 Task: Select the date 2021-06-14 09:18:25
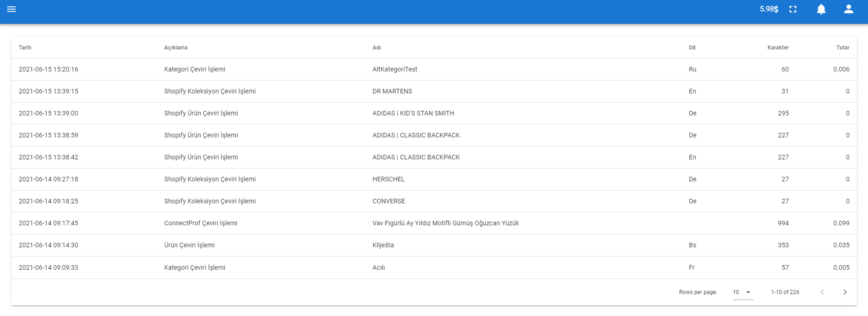point(49,202)
